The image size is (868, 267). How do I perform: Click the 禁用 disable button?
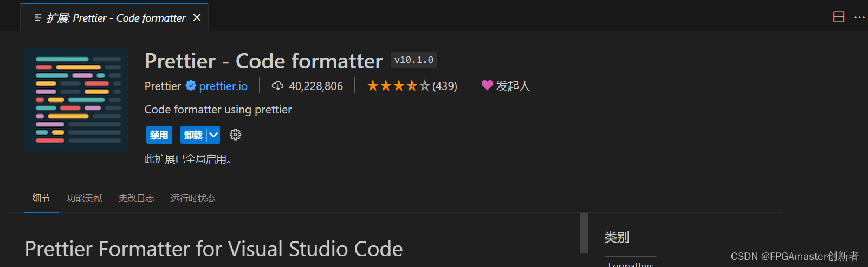[159, 135]
